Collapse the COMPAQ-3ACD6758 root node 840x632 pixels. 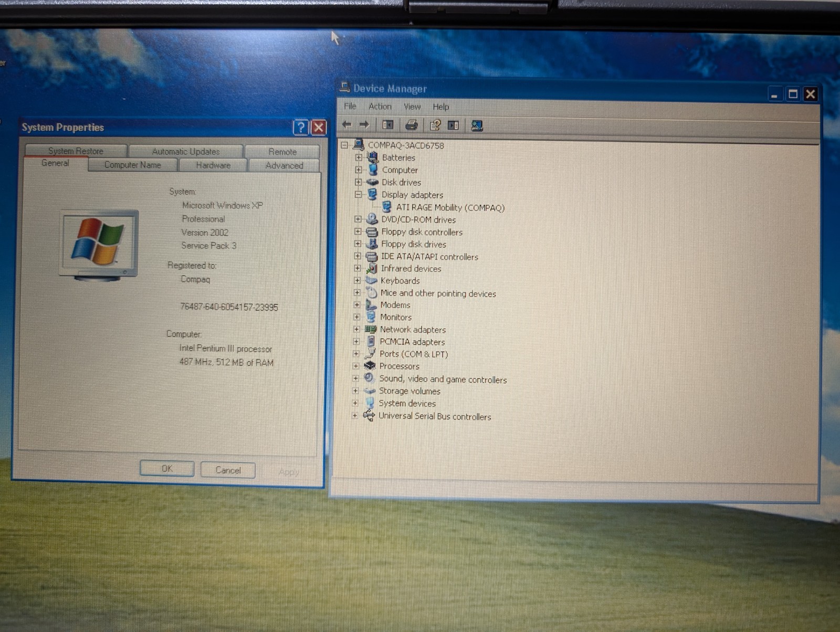click(x=344, y=145)
